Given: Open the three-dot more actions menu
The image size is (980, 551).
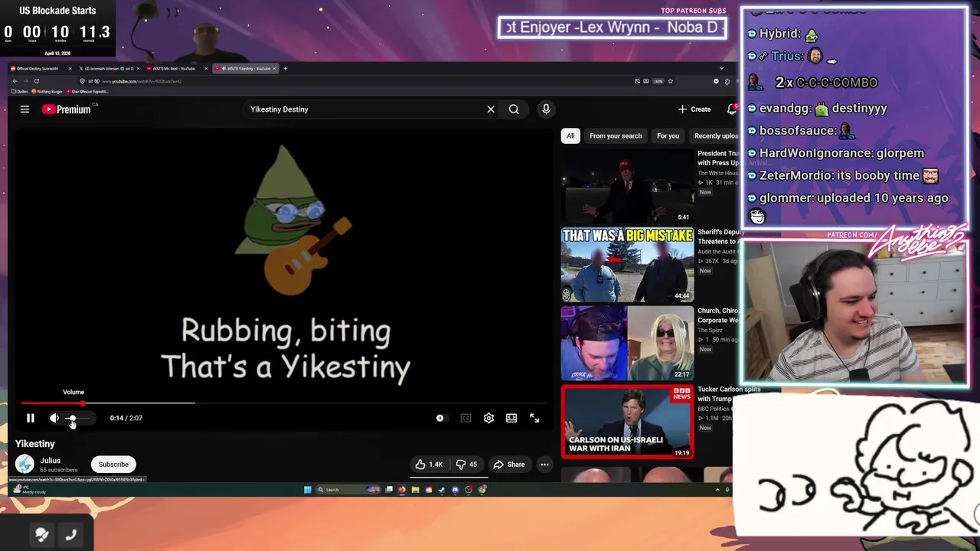Looking at the screenshot, I should click(544, 465).
